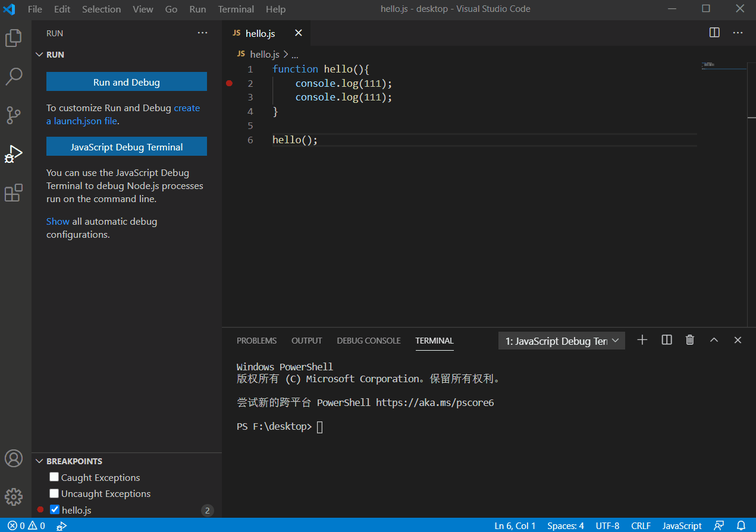Create a new terminal with the plus icon
The image size is (756, 532).
(642, 339)
